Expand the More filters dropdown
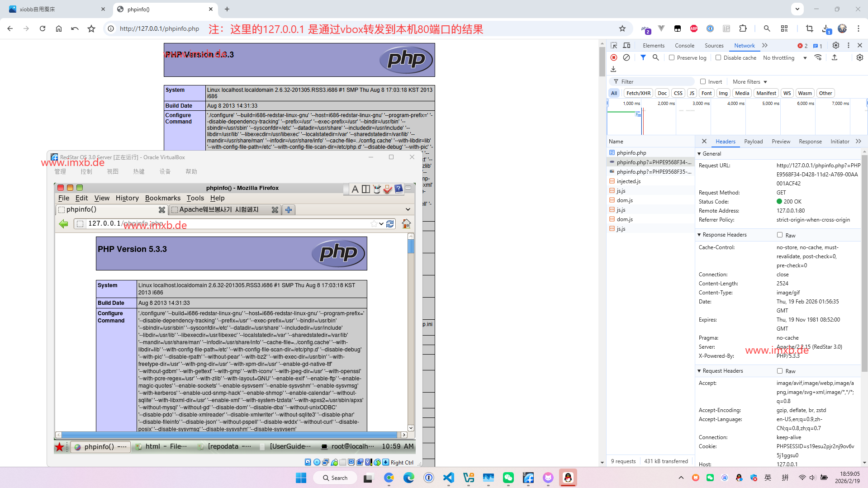This screenshot has width=868, height=488. 750,82
